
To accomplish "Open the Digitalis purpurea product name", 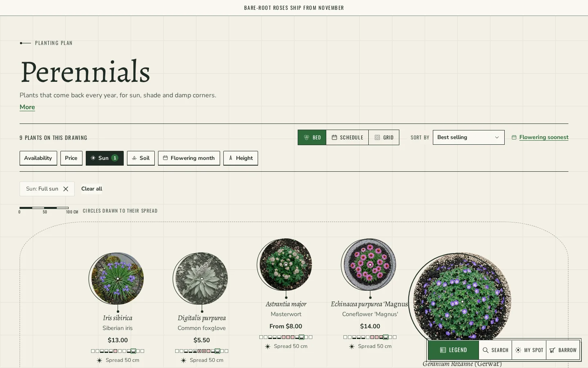I will [x=202, y=318].
